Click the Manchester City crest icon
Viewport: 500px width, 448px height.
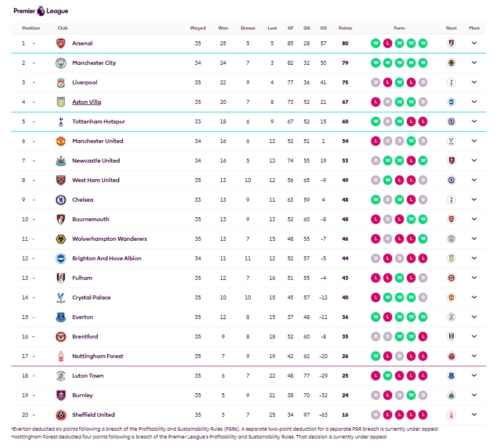tap(61, 63)
